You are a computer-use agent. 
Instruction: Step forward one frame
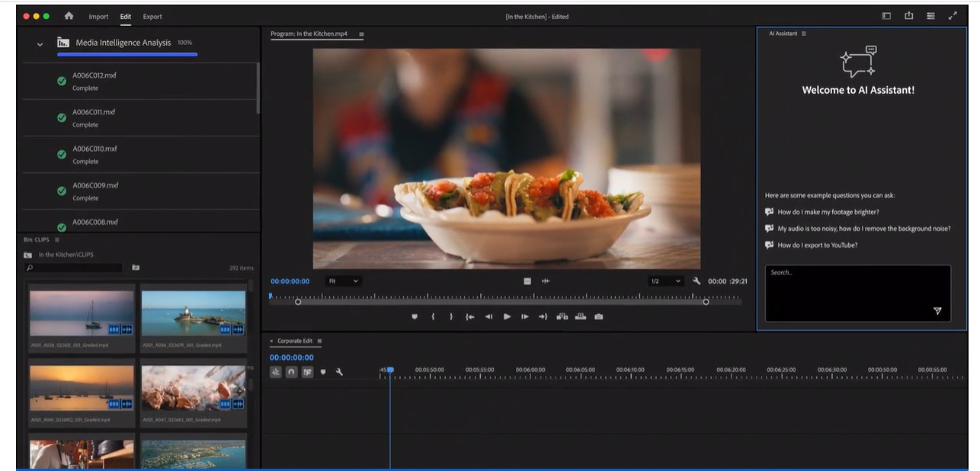click(525, 316)
